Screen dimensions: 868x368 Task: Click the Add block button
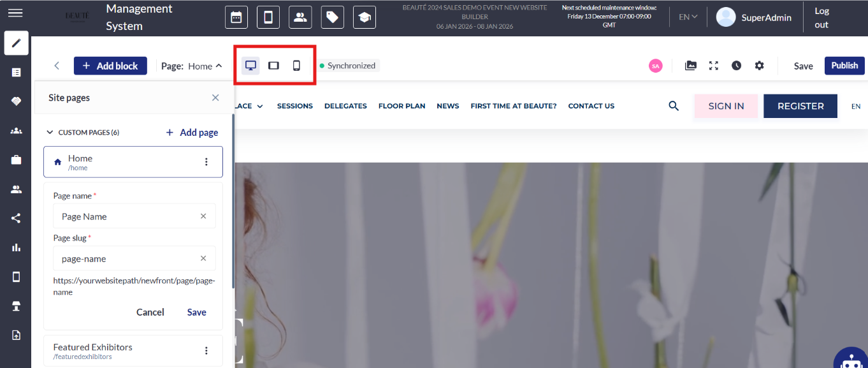click(x=110, y=66)
